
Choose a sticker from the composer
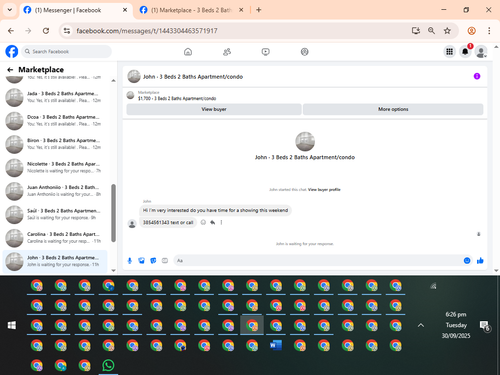pos(153,261)
